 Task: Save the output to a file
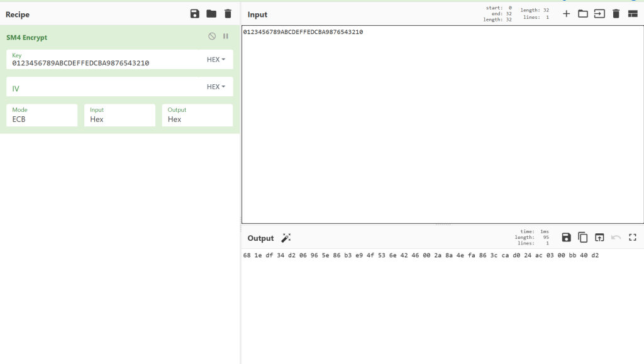point(566,237)
